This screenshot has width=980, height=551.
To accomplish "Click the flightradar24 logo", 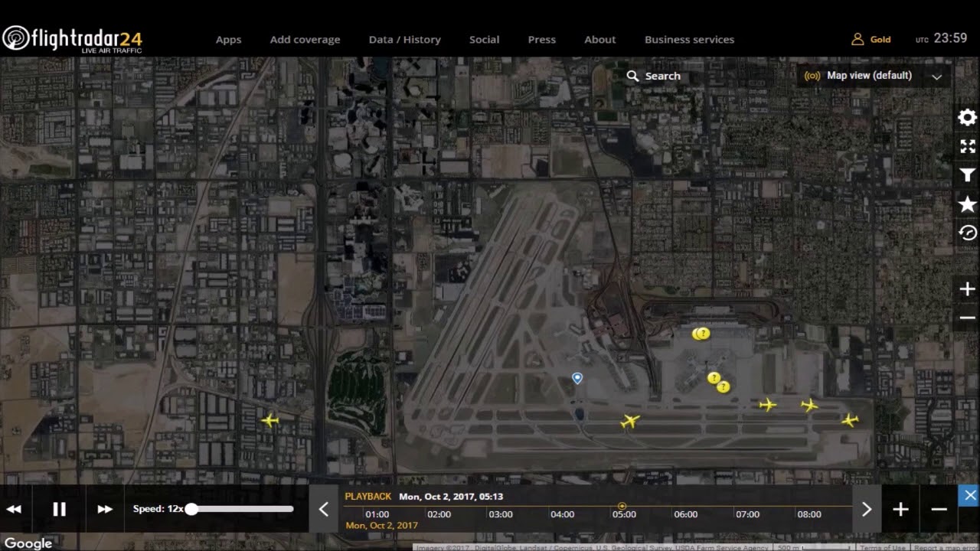I will pyautogui.click(x=73, y=39).
